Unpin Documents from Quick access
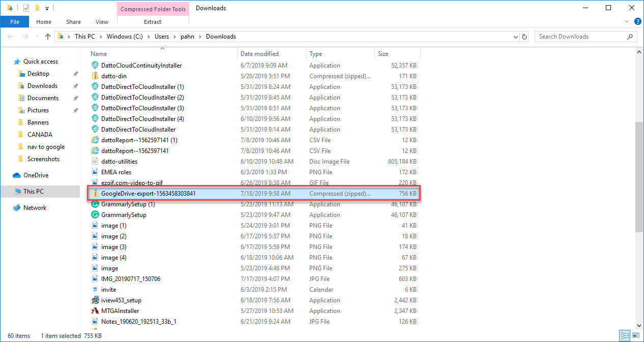This screenshot has width=644, height=342. tap(75, 98)
